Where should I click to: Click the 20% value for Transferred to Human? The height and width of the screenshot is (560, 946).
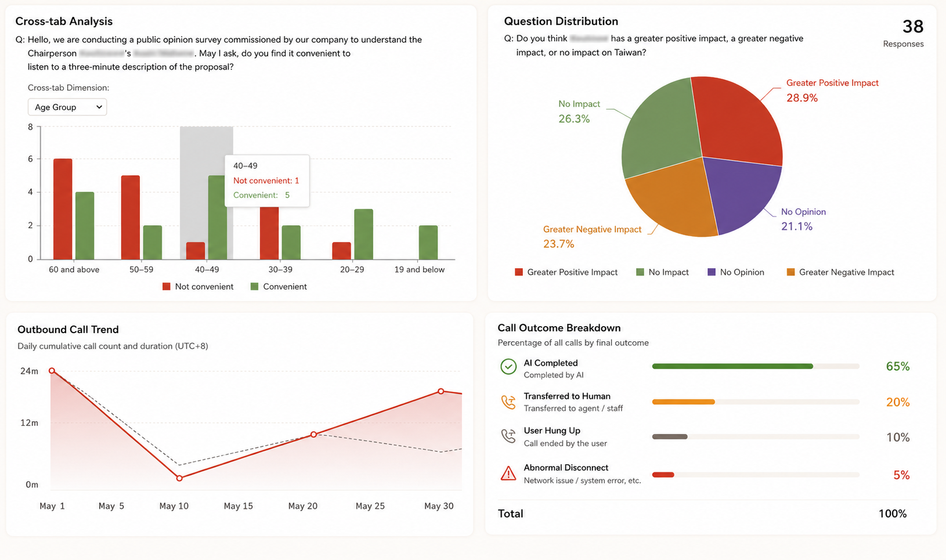[x=897, y=402]
